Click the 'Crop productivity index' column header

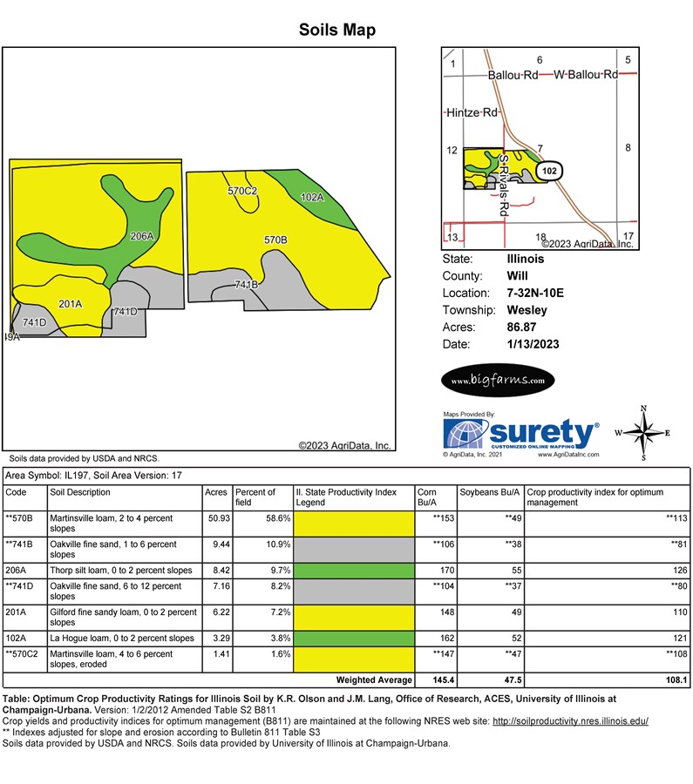pyautogui.click(x=594, y=497)
